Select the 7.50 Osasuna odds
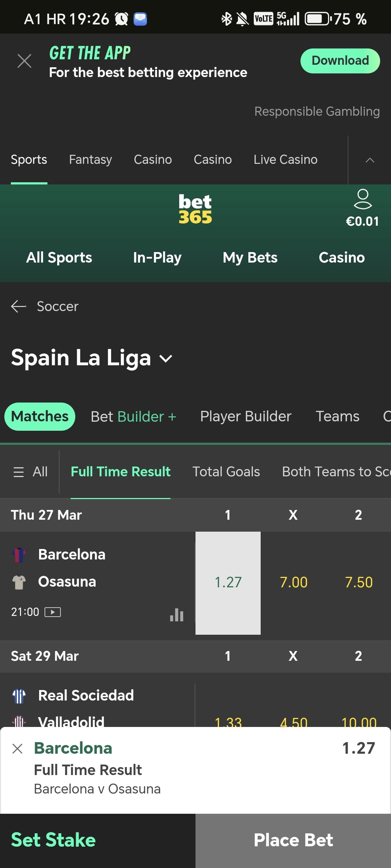The height and width of the screenshot is (868, 391). [x=358, y=583]
